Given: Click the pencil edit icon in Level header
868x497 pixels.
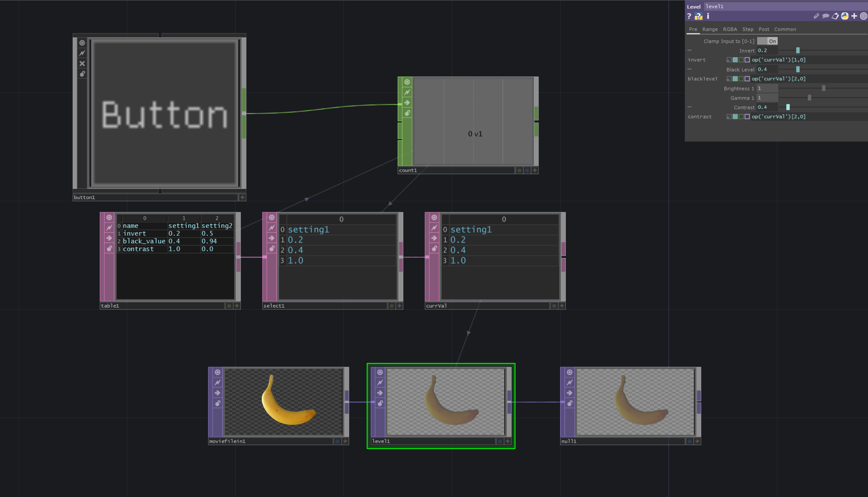Looking at the screenshot, I should [816, 16].
